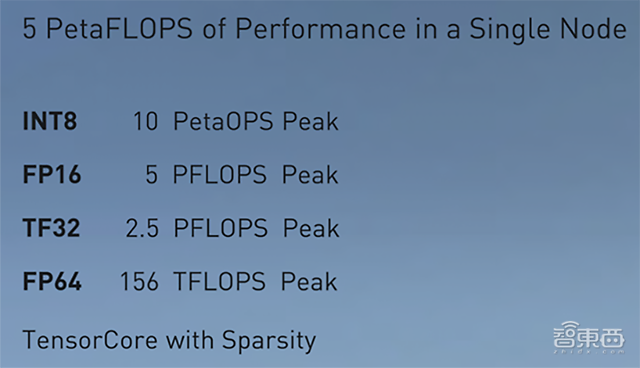The width and height of the screenshot is (640, 368).
Task: Click the word Performance in title
Action: click(x=321, y=29)
